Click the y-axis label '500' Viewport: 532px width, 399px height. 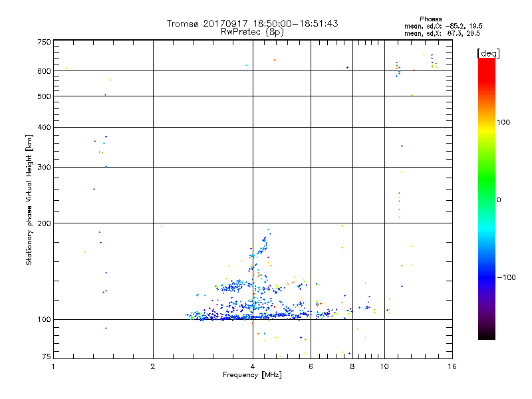[44, 96]
